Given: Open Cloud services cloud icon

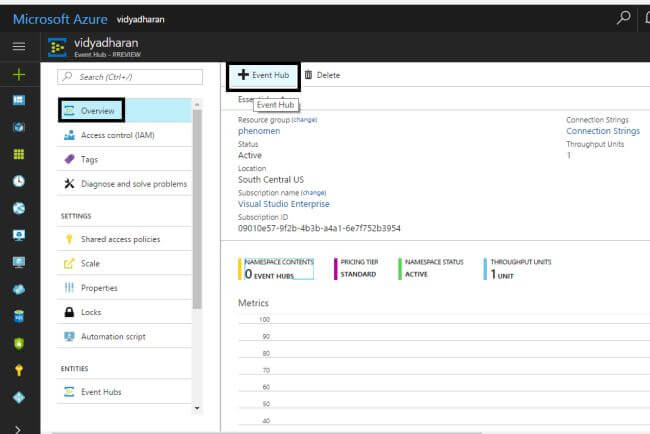Looking at the screenshot, I should [x=19, y=289].
